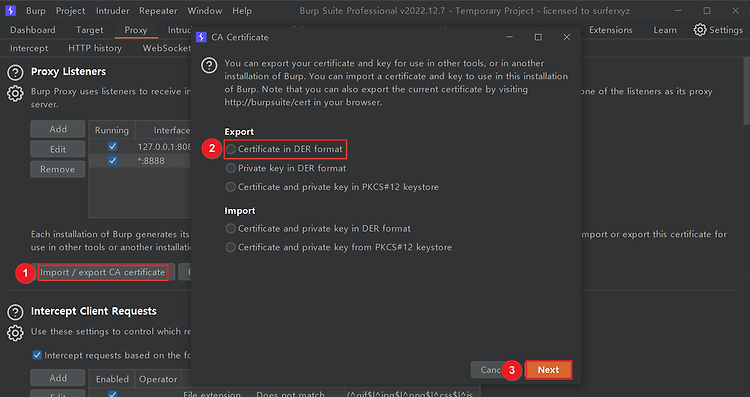
Task: Open the Proxy Listeners gear options icon
Action: point(15,93)
